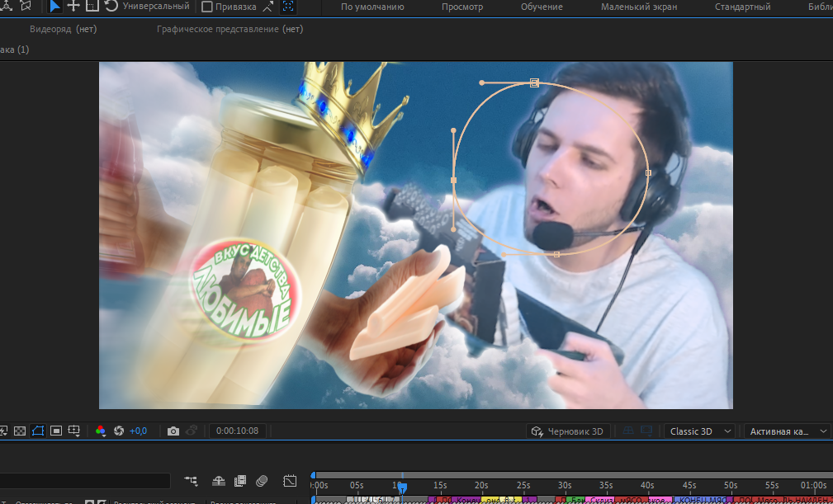Select the circular-arrow rotate axis tool
Screen dimensions: 833x504
111,7
